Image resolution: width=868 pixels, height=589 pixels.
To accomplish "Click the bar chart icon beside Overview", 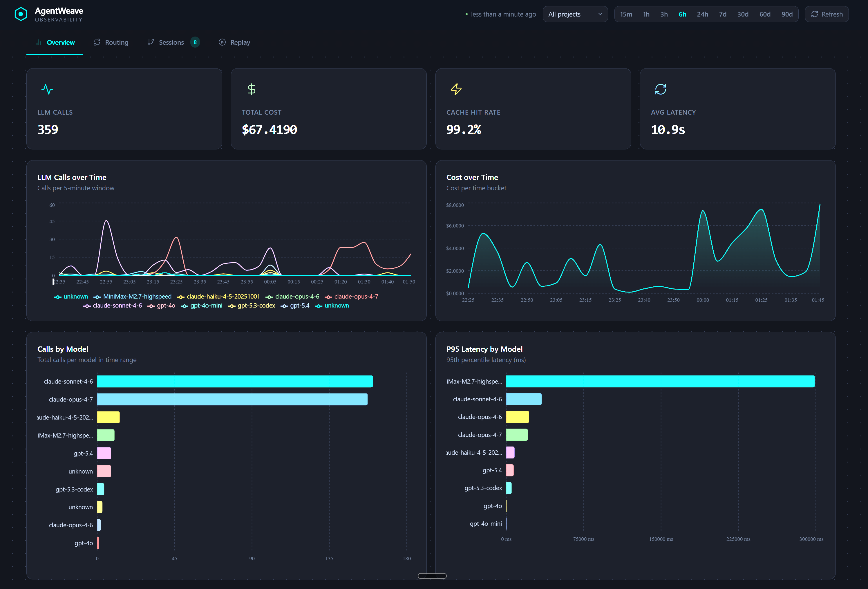I will (x=39, y=42).
